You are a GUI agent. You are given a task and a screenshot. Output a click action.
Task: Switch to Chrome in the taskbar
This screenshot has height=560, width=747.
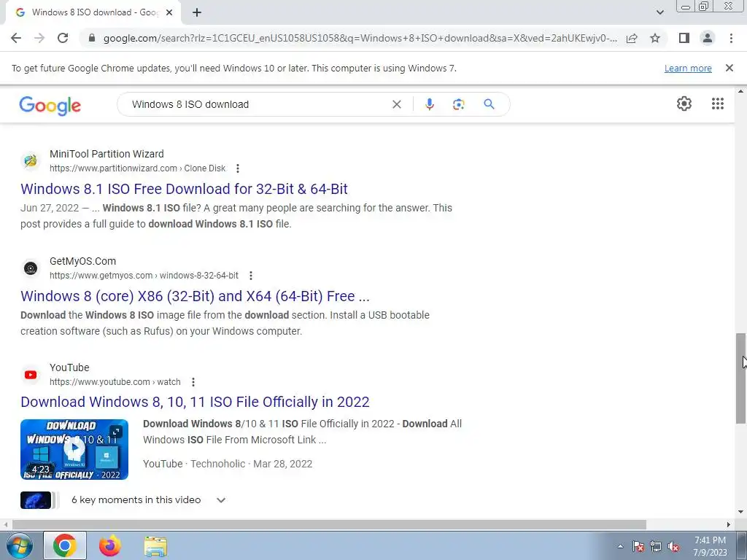point(65,545)
